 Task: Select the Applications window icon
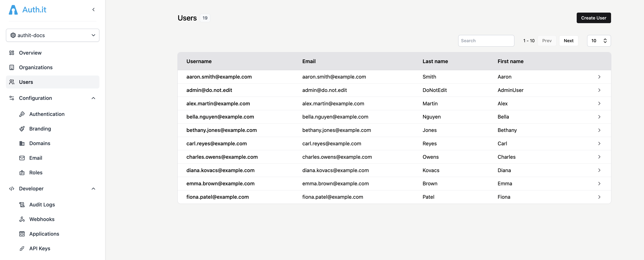[x=22, y=234]
